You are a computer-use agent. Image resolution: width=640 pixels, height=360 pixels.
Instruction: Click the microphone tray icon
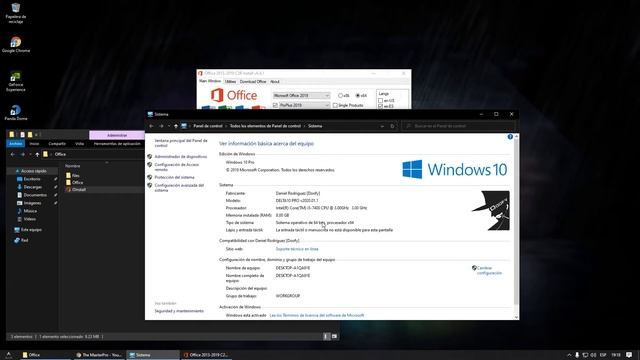(x=577, y=355)
